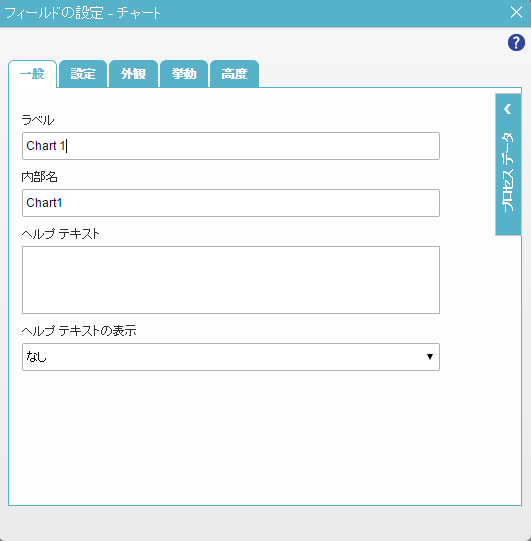Click the 内部名 caption text

point(39,177)
